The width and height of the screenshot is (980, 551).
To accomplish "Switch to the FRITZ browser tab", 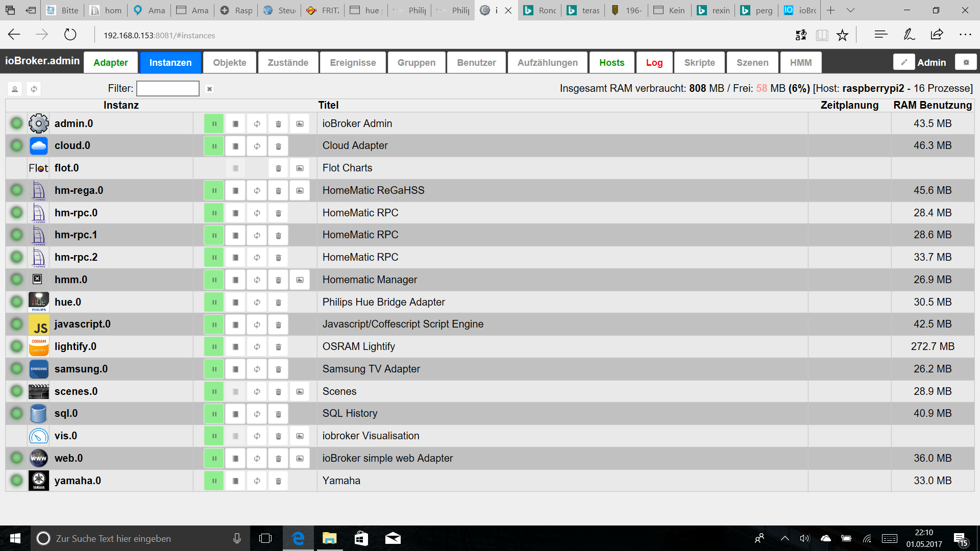I will click(x=322, y=10).
